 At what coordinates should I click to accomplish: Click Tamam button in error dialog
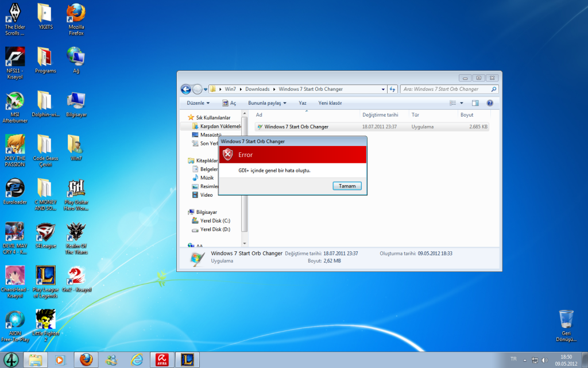(347, 186)
